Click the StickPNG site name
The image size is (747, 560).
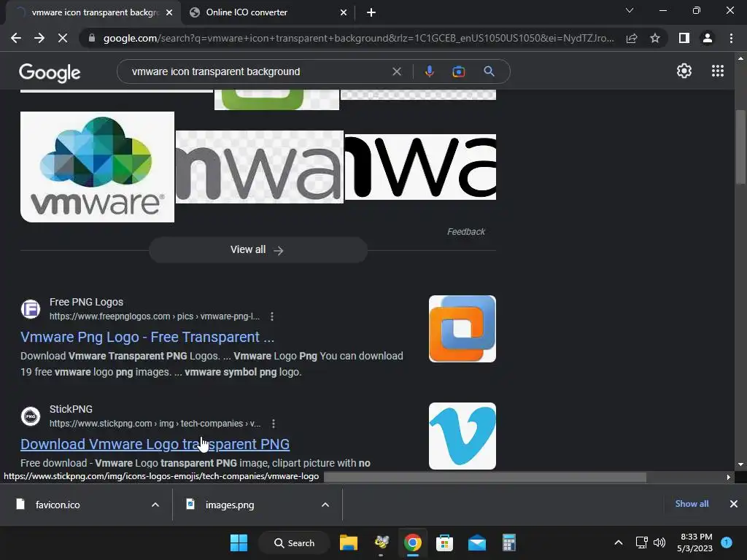coord(71,409)
